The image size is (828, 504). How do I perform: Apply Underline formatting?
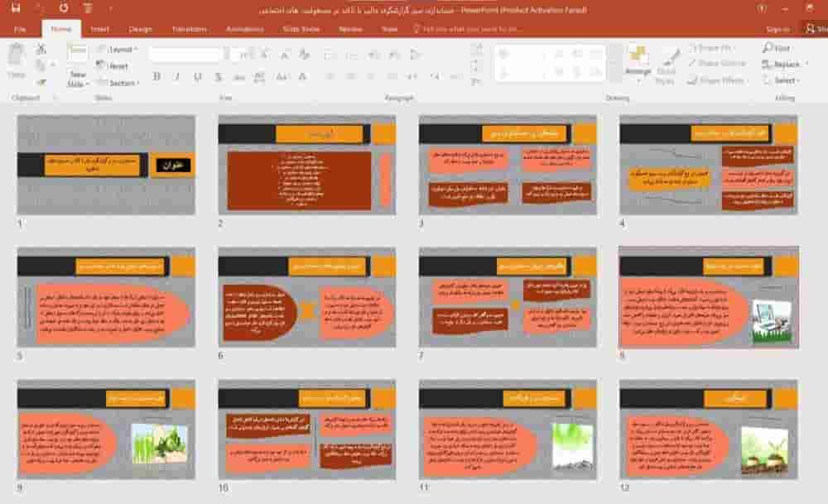point(198,76)
